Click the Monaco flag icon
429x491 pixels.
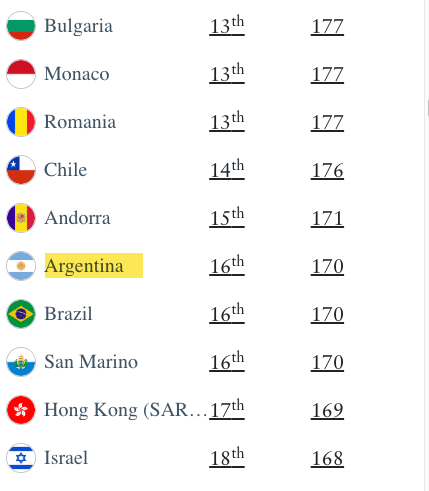(21, 74)
